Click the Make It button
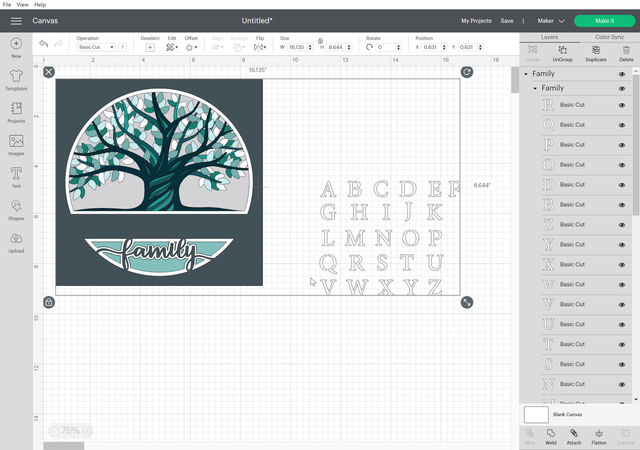Image resolution: width=640 pixels, height=450 pixels. (604, 21)
